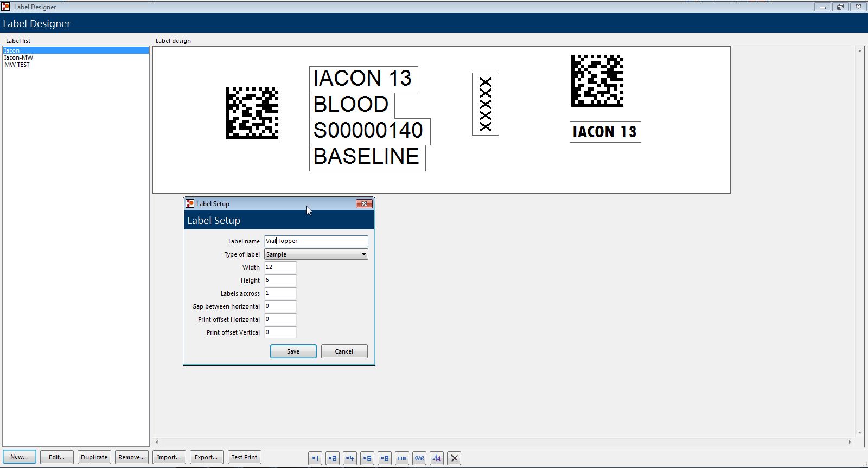Screen dimensions: 868x468
Task: Click the Print offset Horizontal field
Action: (x=280, y=319)
